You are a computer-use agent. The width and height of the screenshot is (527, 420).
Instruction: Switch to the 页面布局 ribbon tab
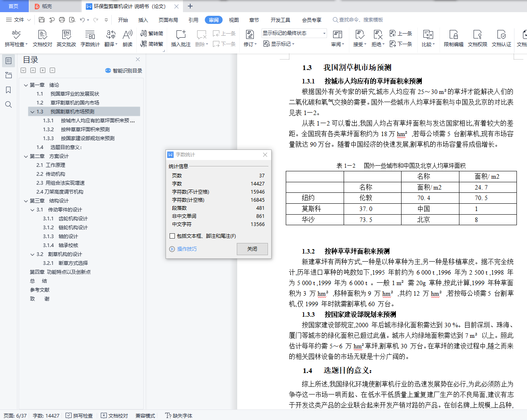point(168,20)
